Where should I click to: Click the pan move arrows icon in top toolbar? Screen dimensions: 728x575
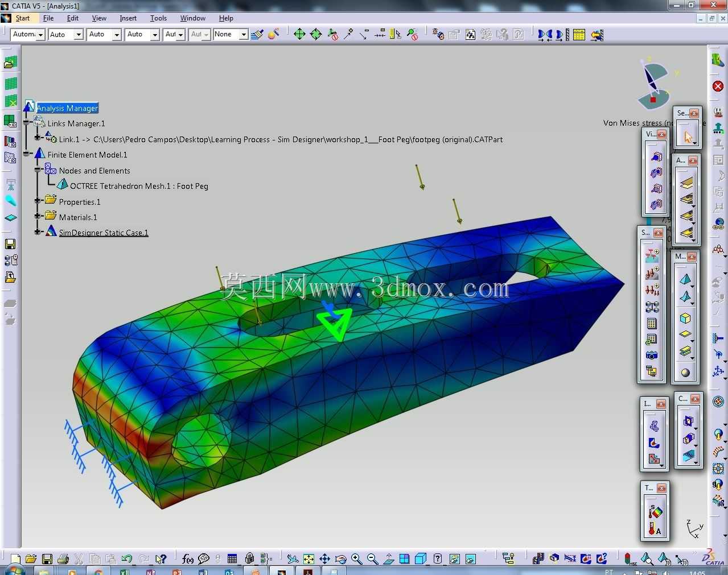click(299, 35)
